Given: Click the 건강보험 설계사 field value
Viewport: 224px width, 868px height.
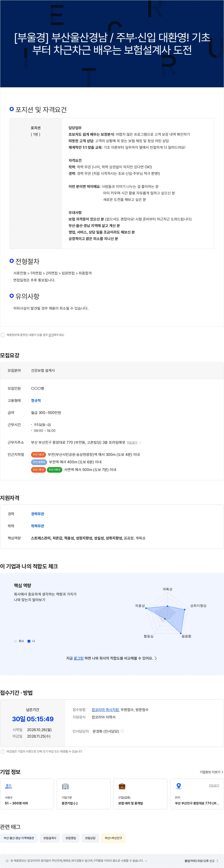Looking at the screenshot, I should coord(43,370).
